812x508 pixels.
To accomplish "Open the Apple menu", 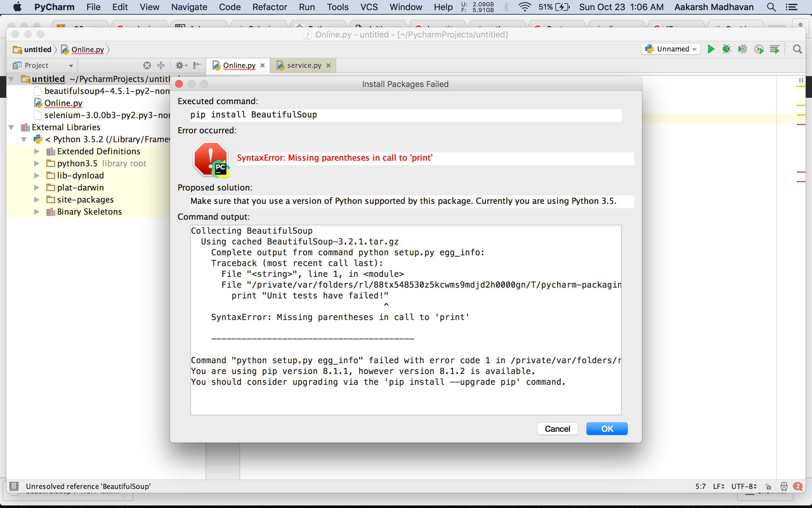I will (17, 7).
